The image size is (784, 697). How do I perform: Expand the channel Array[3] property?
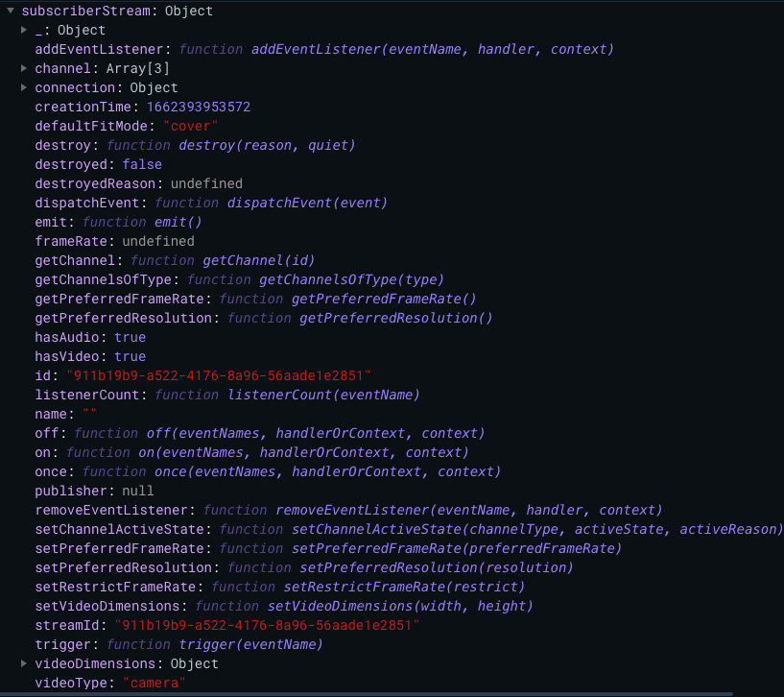point(23,68)
